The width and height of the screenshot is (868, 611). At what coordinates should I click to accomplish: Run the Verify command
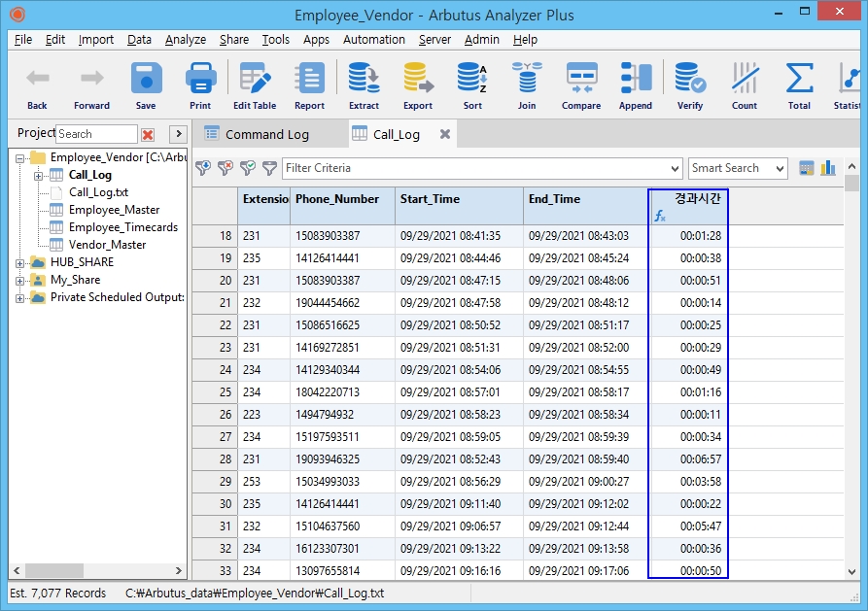tap(690, 85)
